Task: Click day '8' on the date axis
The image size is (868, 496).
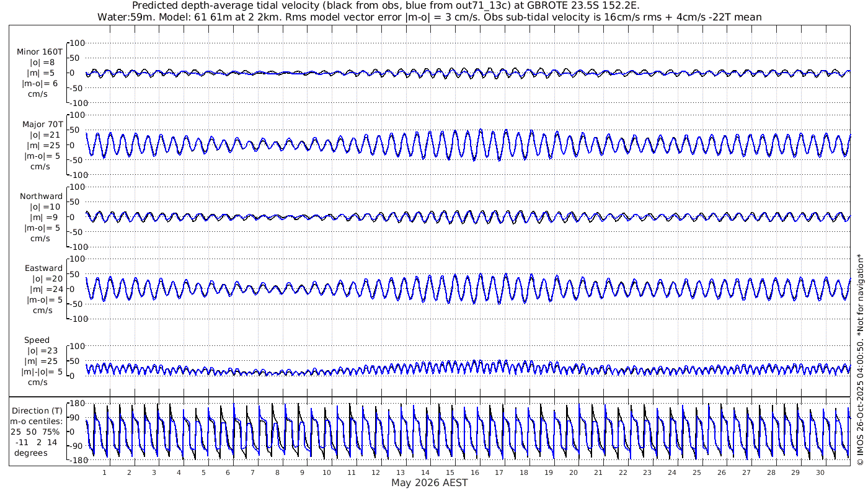Action: coord(278,472)
